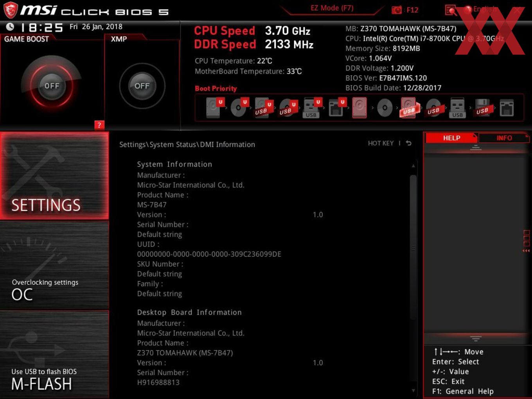Screen dimensions: 532x399
Task: Select the legacy network boot icon
Action: (507, 108)
